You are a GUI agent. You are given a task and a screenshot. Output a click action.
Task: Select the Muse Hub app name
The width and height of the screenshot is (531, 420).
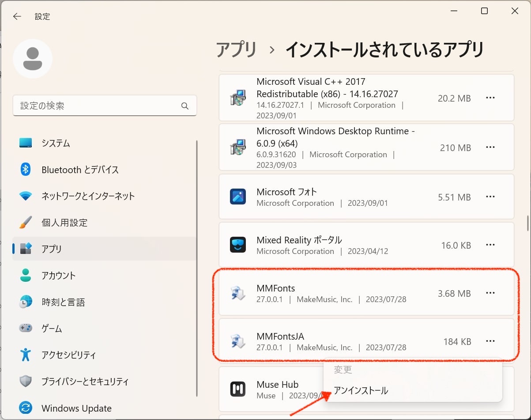(278, 385)
